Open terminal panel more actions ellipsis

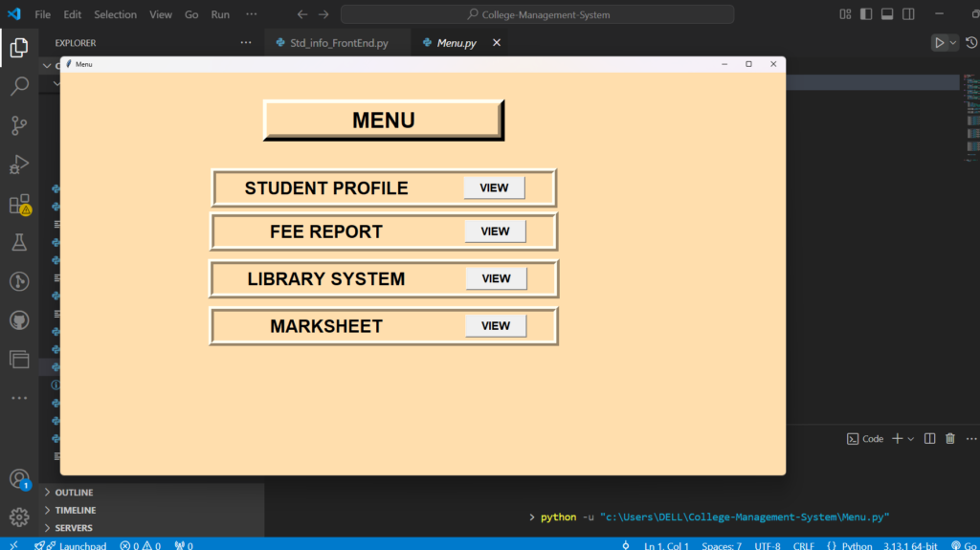tap(971, 439)
